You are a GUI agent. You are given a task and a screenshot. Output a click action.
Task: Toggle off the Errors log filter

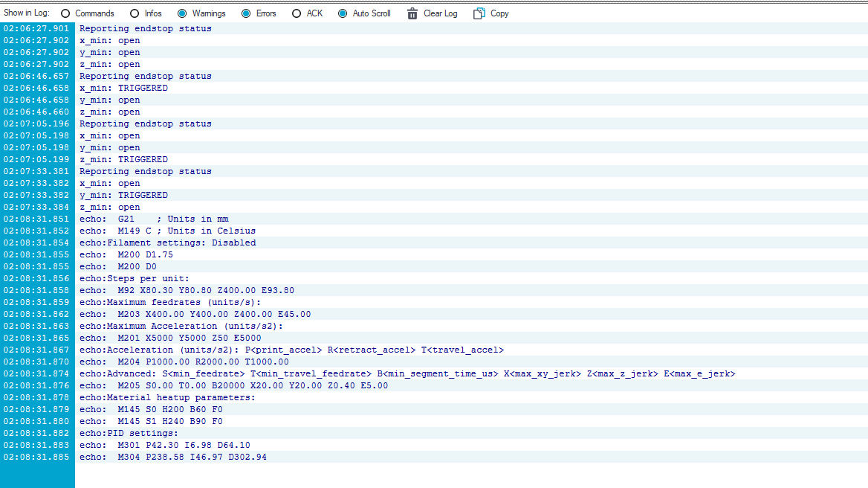coord(246,13)
